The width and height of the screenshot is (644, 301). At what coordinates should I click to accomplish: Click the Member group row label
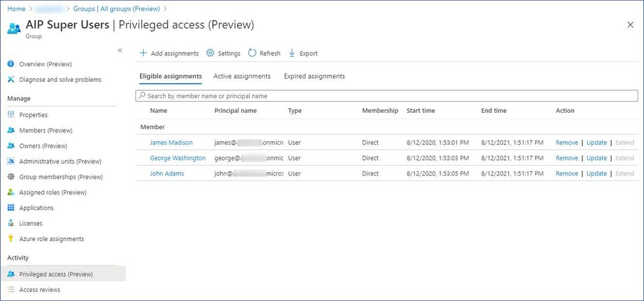(152, 127)
